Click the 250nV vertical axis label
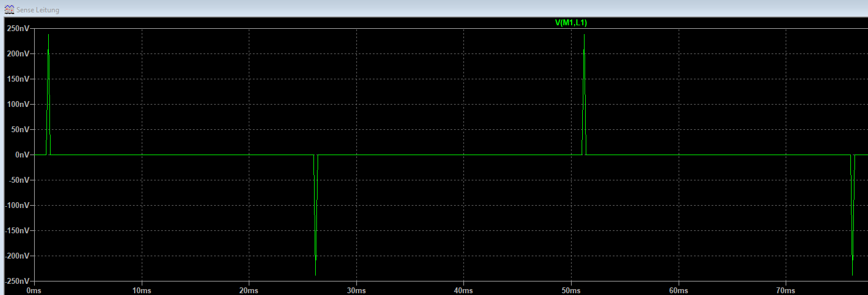This screenshot has width=868, height=295. point(17,28)
